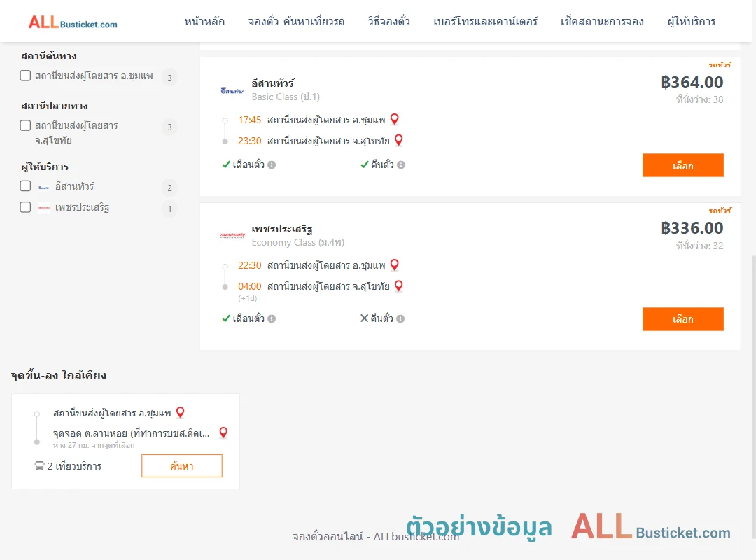Click info icon beside คืนตั๋ว on เพชรประเสริฐ card
Image resolution: width=756 pixels, height=560 pixels.
coord(400,318)
